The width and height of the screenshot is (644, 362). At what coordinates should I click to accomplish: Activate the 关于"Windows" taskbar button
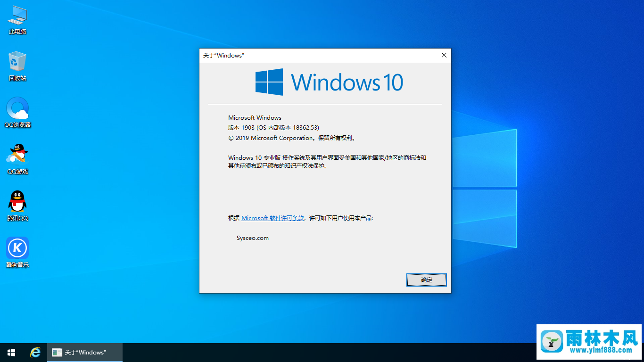click(85, 353)
